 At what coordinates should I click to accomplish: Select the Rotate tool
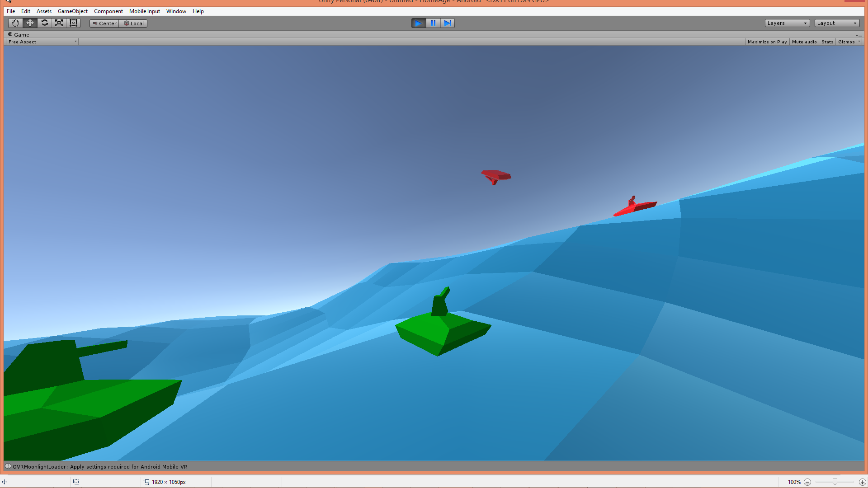pos(44,23)
